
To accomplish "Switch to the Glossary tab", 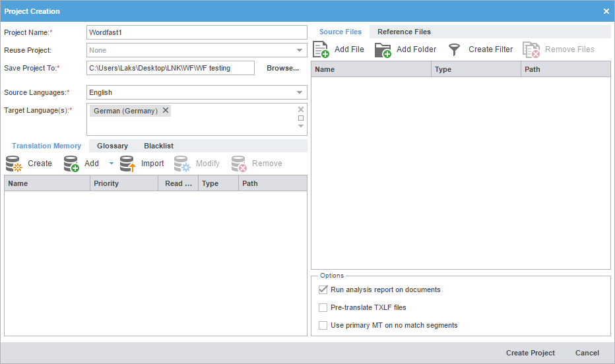I will pyautogui.click(x=113, y=146).
